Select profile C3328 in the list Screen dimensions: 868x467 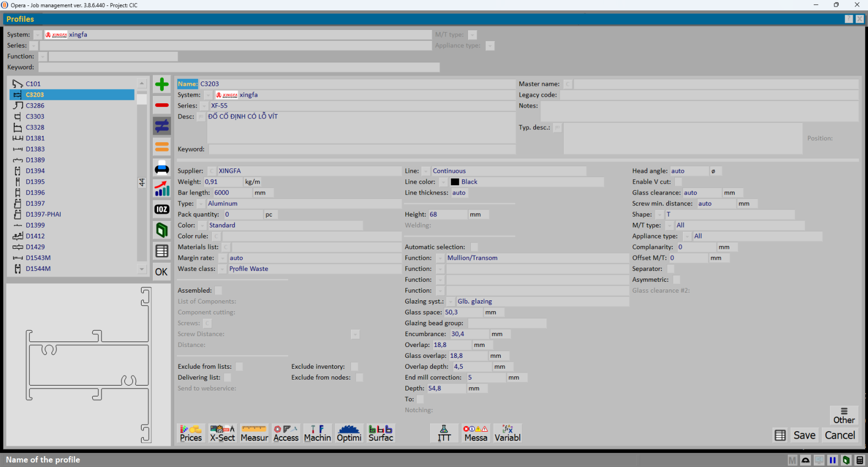(35, 128)
